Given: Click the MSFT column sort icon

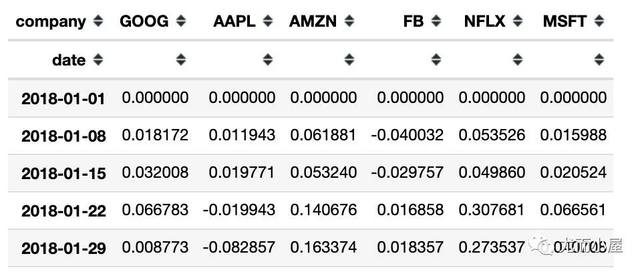Looking at the screenshot, I should (x=598, y=21).
